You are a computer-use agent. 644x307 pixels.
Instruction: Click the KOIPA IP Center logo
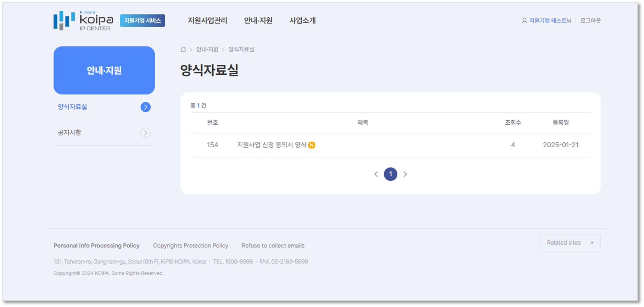pos(83,21)
